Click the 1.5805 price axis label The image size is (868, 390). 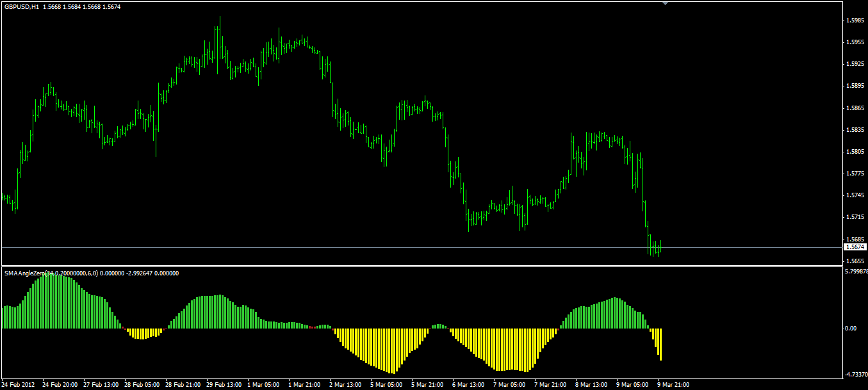[855, 152]
